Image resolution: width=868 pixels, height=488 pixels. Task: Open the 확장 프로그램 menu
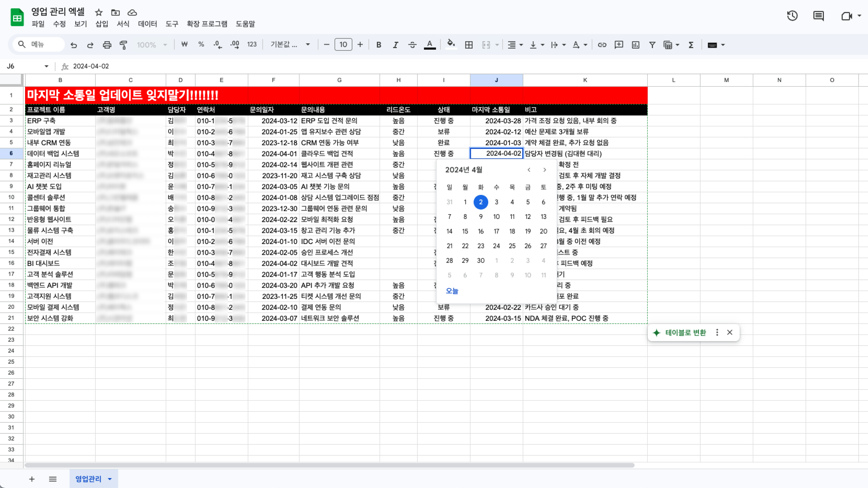tap(207, 24)
